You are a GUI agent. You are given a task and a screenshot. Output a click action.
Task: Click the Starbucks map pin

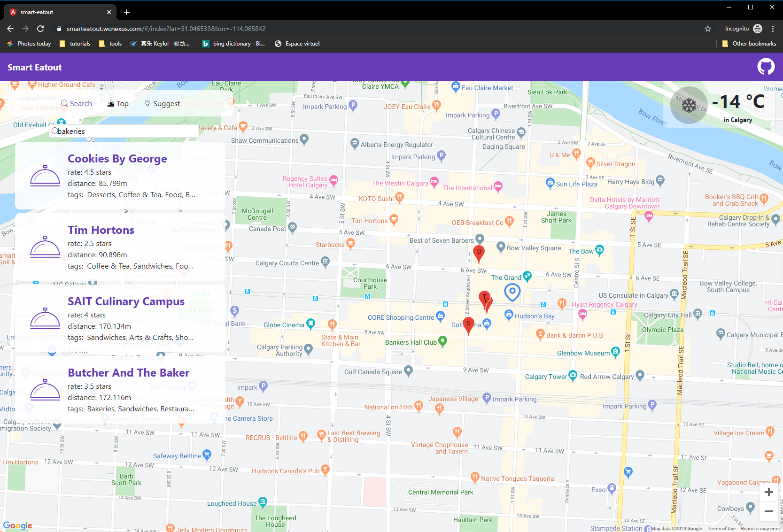[350, 243]
